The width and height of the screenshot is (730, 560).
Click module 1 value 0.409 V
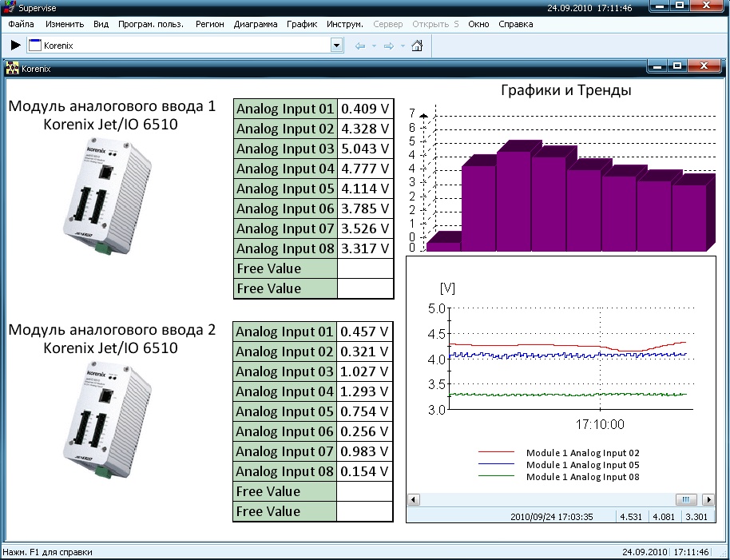point(365,109)
